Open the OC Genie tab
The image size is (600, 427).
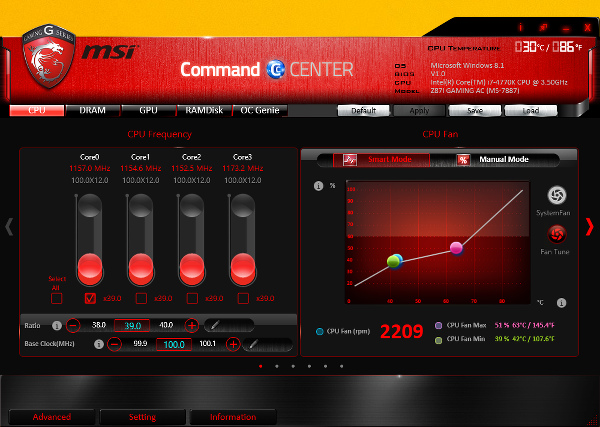coord(260,110)
